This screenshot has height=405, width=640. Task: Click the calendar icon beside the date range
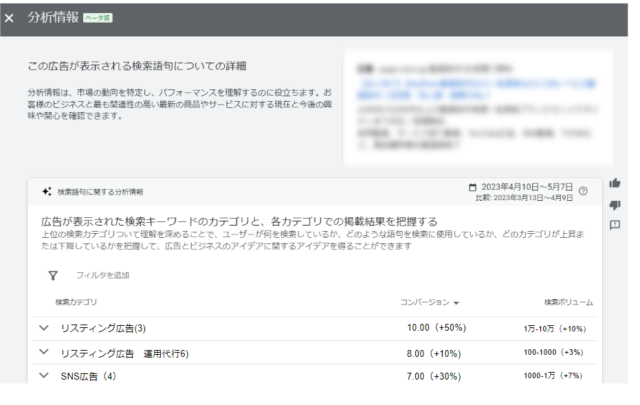pyautogui.click(x=473, y=187)
